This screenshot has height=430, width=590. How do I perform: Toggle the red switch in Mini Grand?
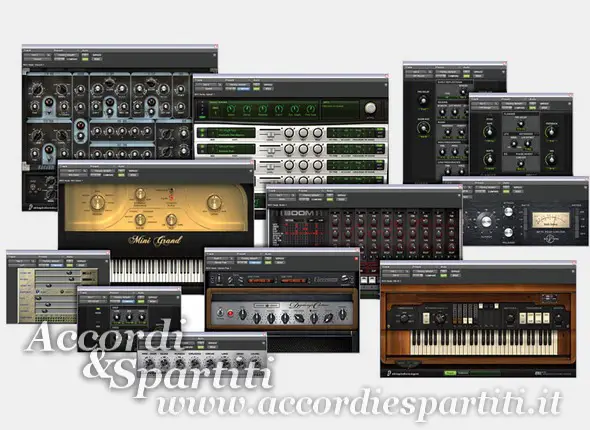click(x=171, y=198)
